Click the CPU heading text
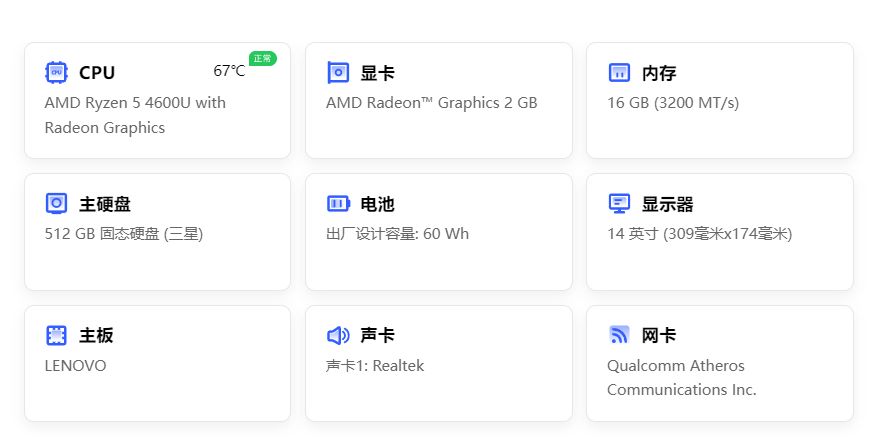This screenshot has height=448, width=895. [x=97, y=72]
